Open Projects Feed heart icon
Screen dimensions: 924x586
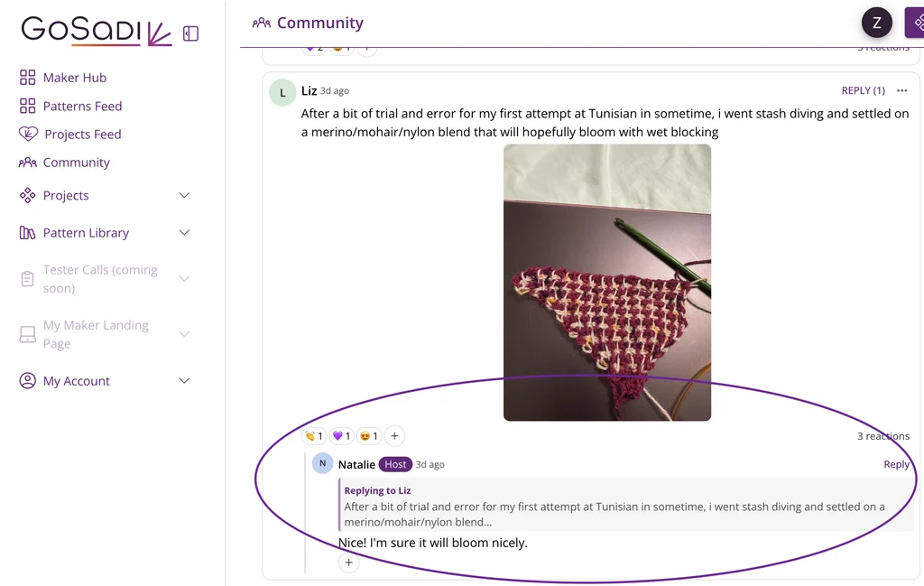28,134
